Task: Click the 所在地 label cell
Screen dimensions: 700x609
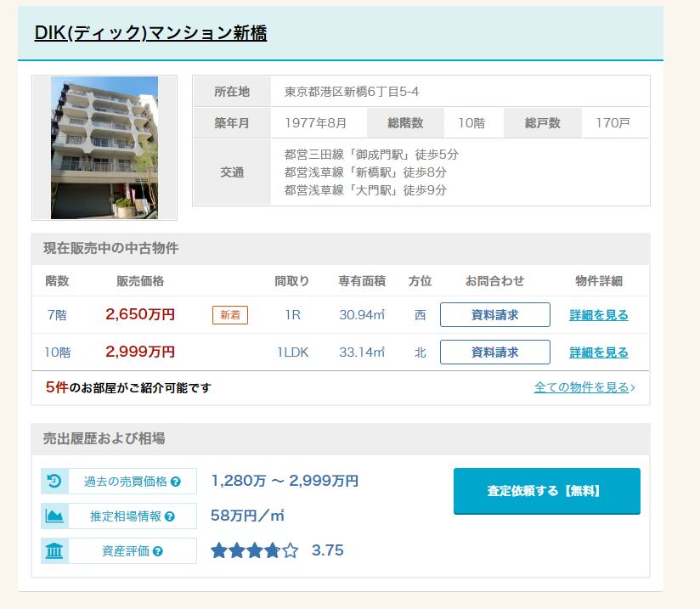Action: coord(232,92)
